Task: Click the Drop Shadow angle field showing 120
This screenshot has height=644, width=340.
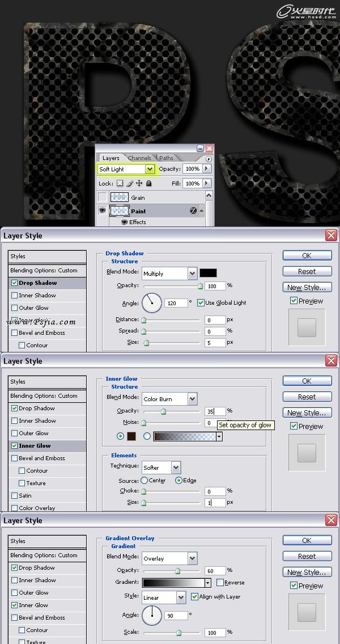Action: 176,303
